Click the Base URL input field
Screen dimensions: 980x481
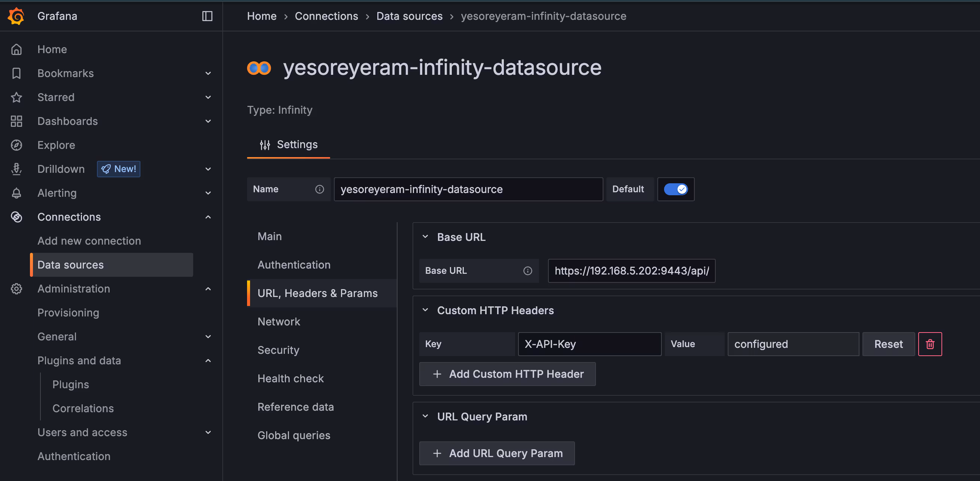(x=631, y=270)
